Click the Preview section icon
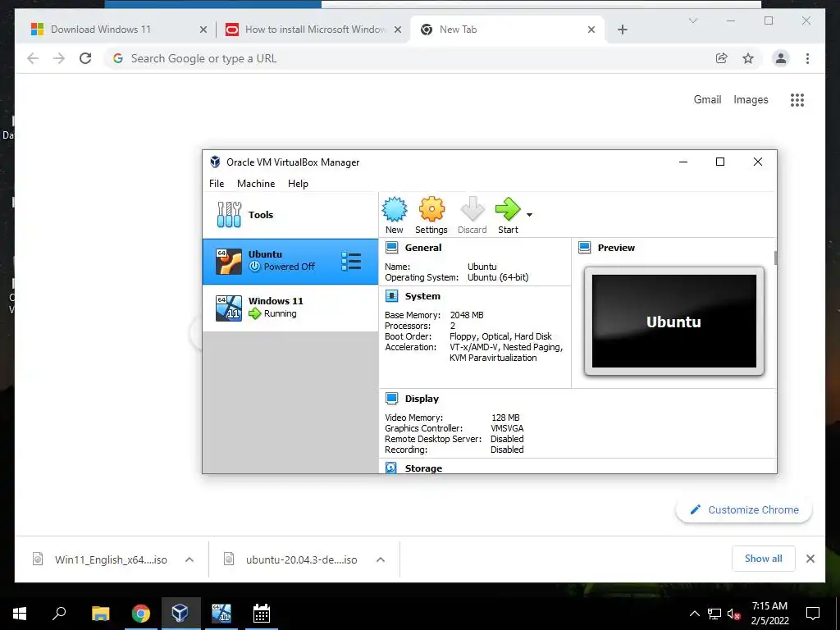840x630 pixels. [584, 248]
